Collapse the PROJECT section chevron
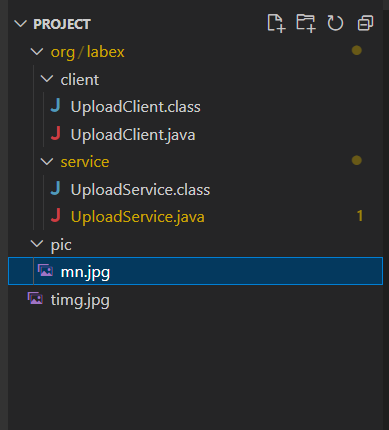Viewport: 389px width, 430px height. [20, 24]
